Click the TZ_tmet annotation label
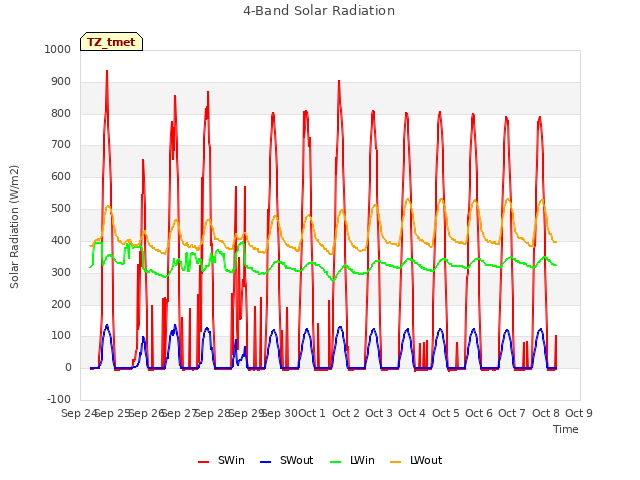Image resolution: width=640 pixels, height=480 pixels. tap(111, 42)
